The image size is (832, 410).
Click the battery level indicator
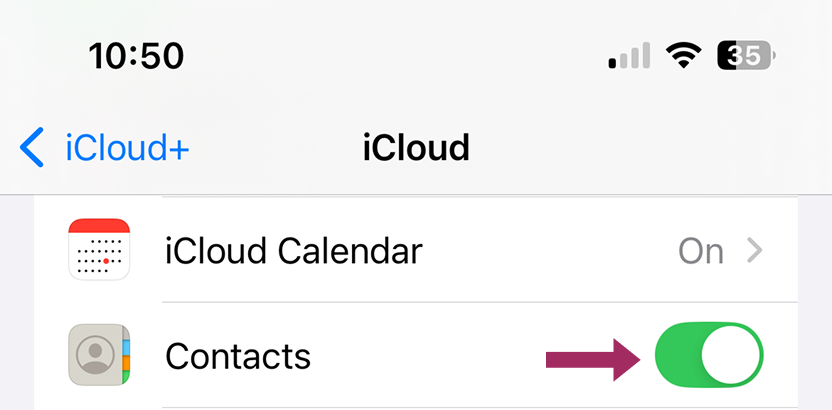click(x=746, y=56)
